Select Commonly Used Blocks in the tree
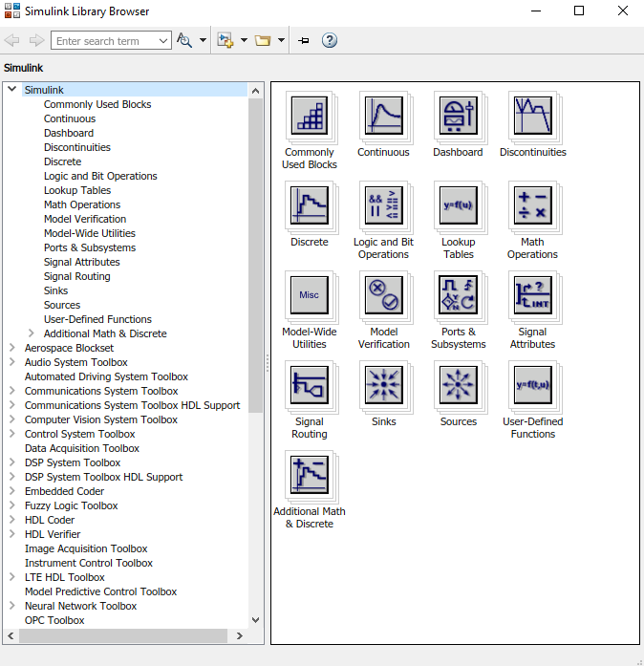 (x=97, y=104)
